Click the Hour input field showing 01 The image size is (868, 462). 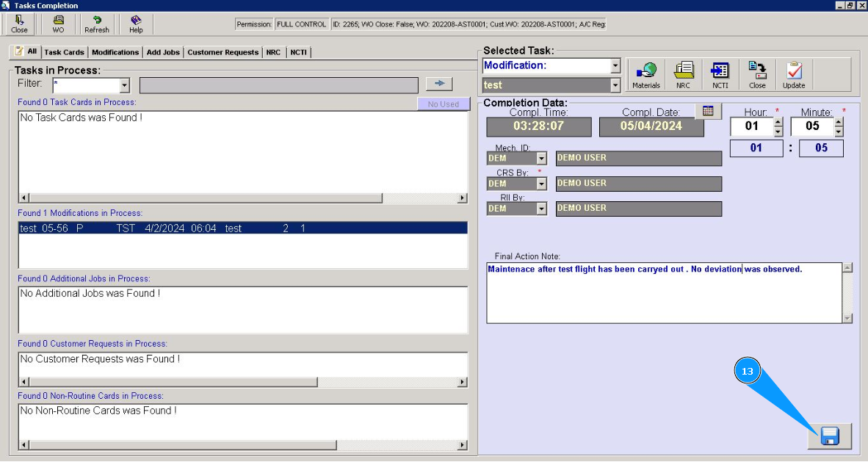click(x=752, y=126)
